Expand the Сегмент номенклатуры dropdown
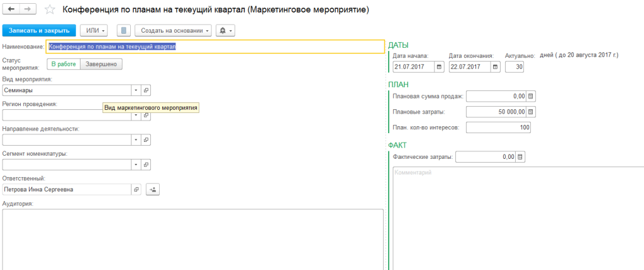Viewport: 644px width, 270px height. (135, 165)
